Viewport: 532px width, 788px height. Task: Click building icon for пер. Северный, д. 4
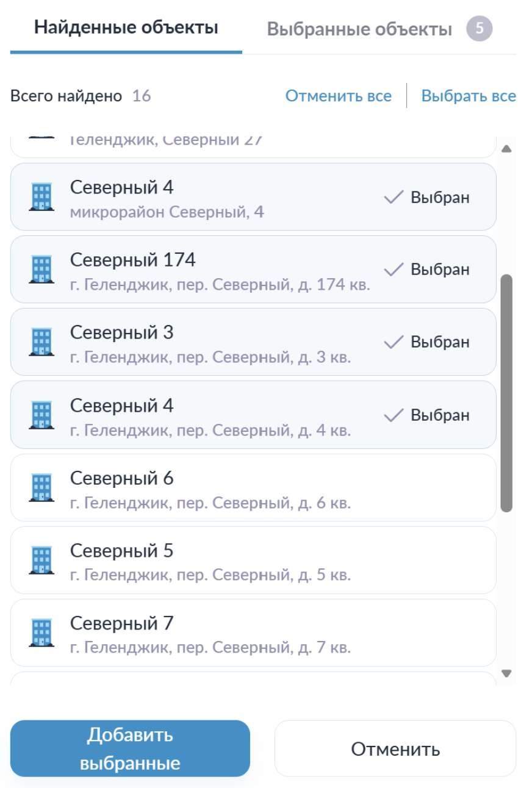click(x=41, y=415)
